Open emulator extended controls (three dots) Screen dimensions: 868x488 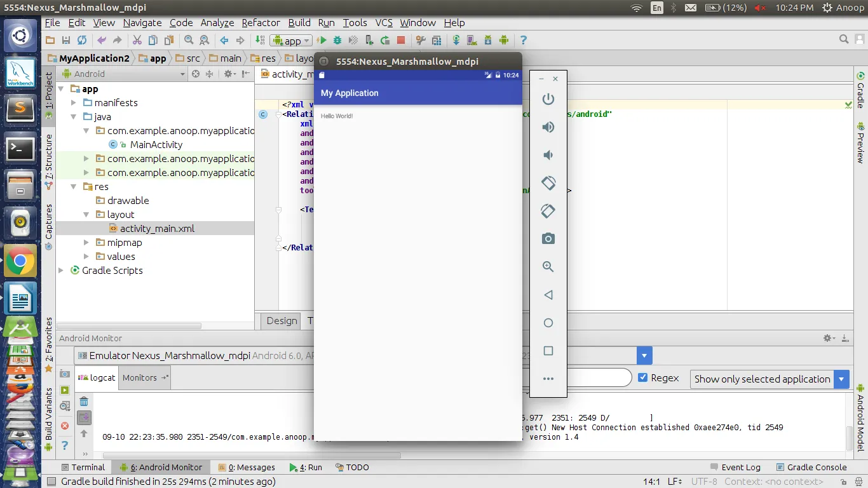click(x=548, y=379)
